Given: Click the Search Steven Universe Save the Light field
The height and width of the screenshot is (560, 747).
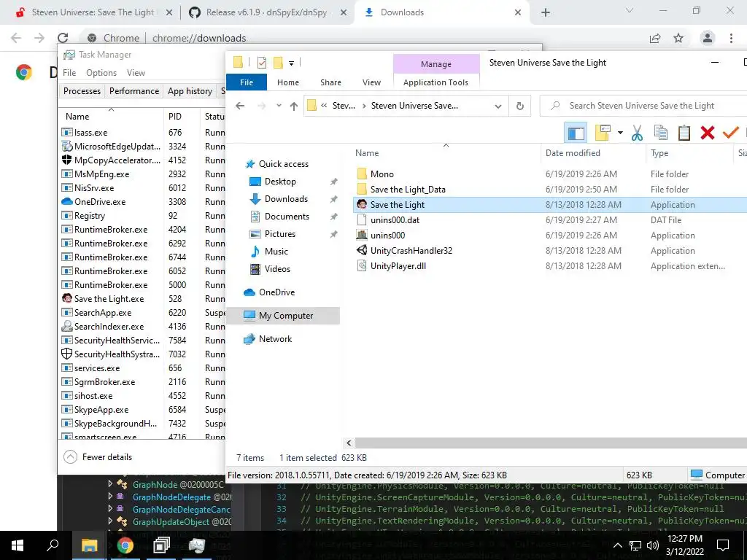Looking at the screenshot, I should coord(643,106).
